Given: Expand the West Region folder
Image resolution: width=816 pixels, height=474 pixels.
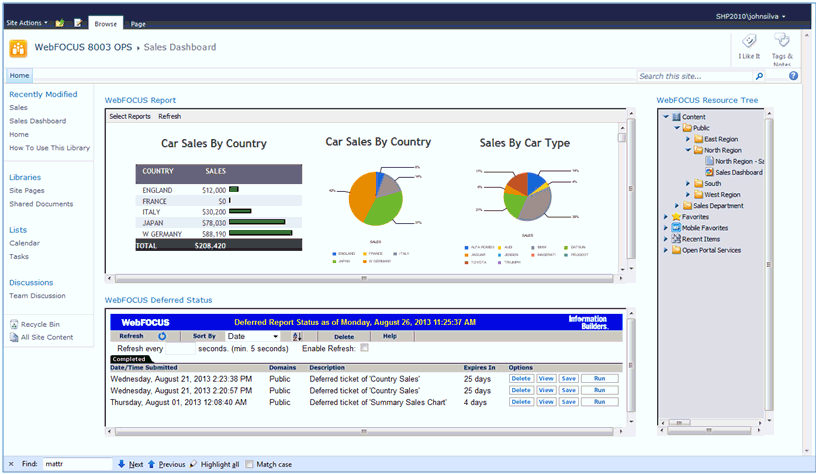Looking at the screenshot, I should coord(687,195).
